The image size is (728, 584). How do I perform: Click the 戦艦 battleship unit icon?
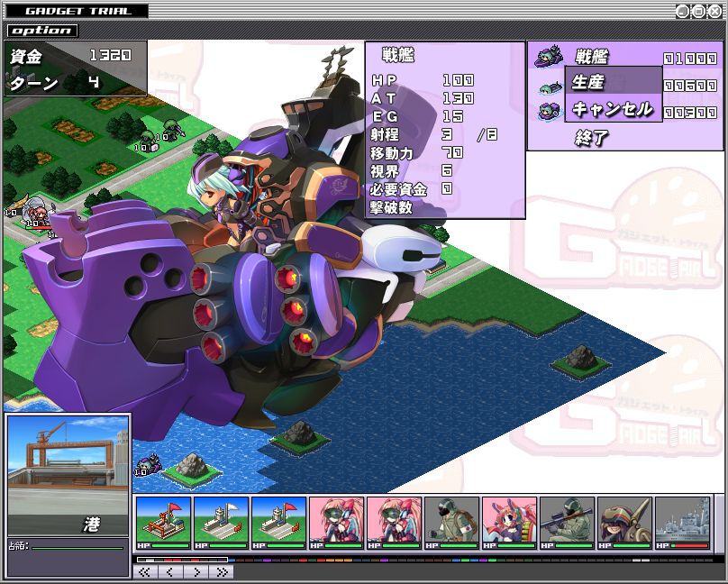click(551, 56)
